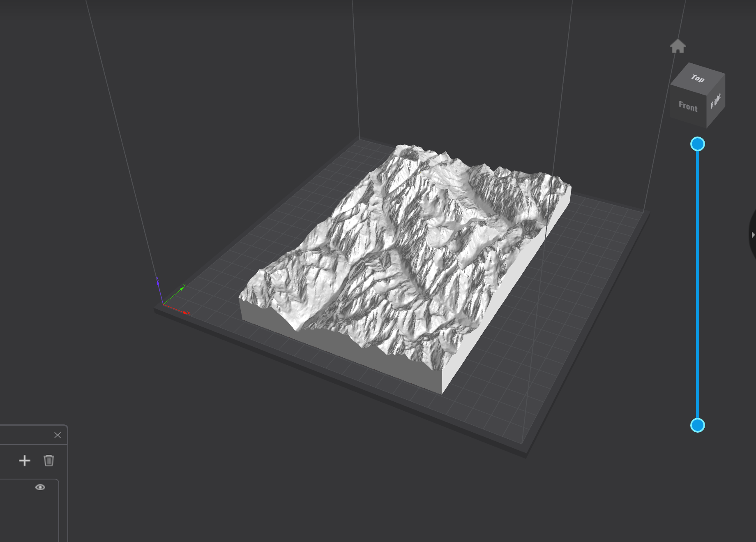Click the upper handle of layer slider

point(697,144)
